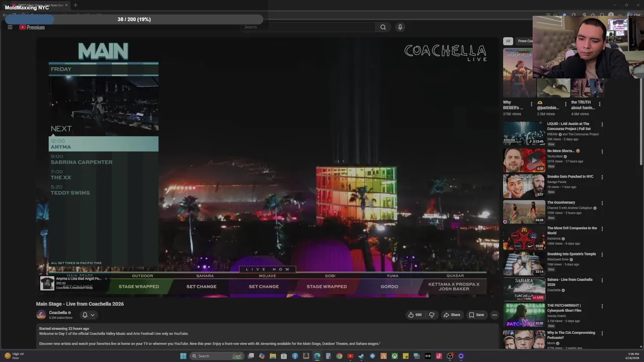Open the Coachella channel avatar
The height and width of the screenshot is (362, 644).
click(x=41, y=315)
